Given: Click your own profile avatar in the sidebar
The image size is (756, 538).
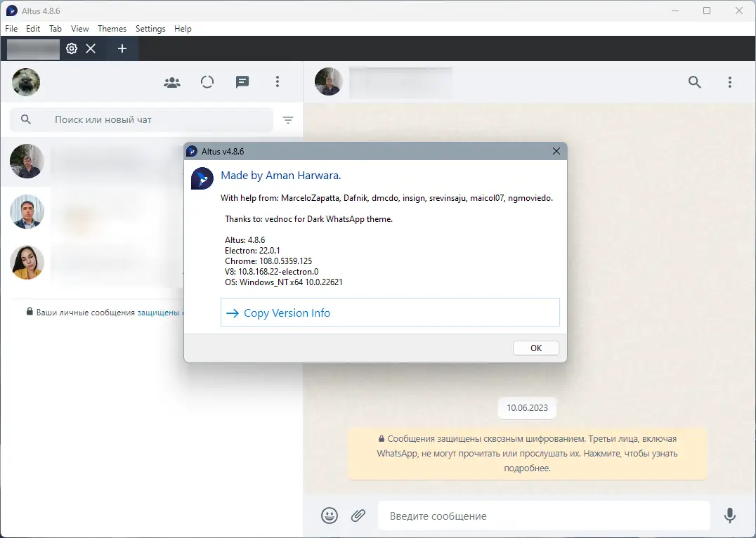Looking at the screenshot, I should [26, 82].
